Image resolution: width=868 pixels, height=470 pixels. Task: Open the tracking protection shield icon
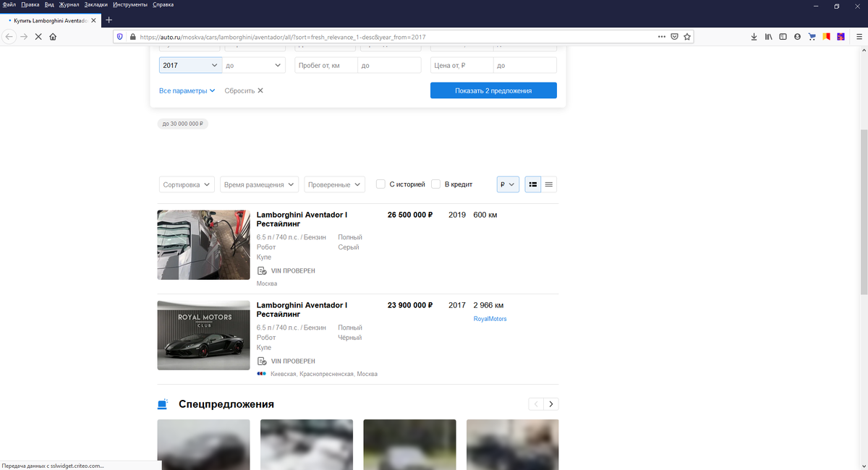[x=120, y=36]
